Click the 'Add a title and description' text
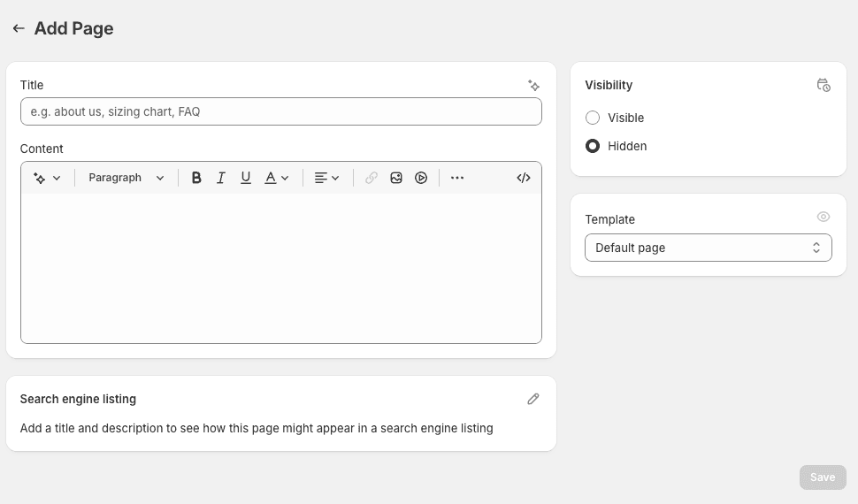 [257, 428]
